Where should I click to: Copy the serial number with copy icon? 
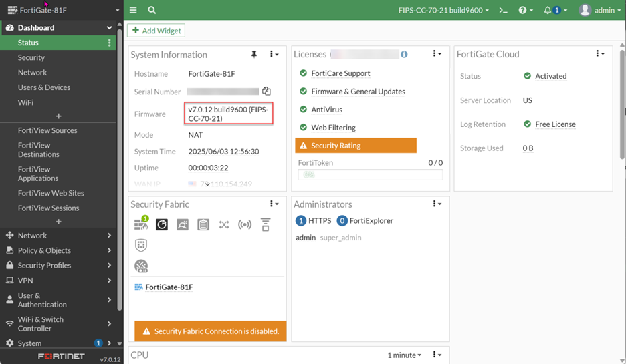[266, 92]
